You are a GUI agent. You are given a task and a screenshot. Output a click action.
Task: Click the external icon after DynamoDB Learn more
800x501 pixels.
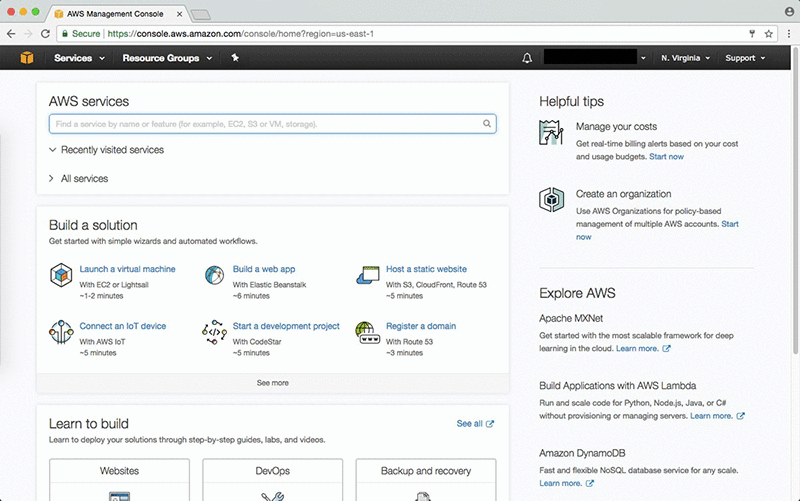[590, 484]
